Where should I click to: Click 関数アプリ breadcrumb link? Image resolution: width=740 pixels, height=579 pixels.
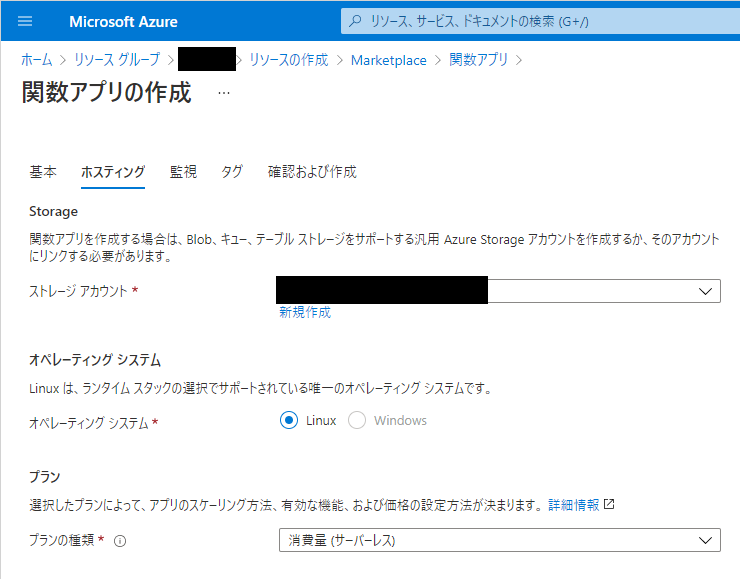click(x=478, y=60)
